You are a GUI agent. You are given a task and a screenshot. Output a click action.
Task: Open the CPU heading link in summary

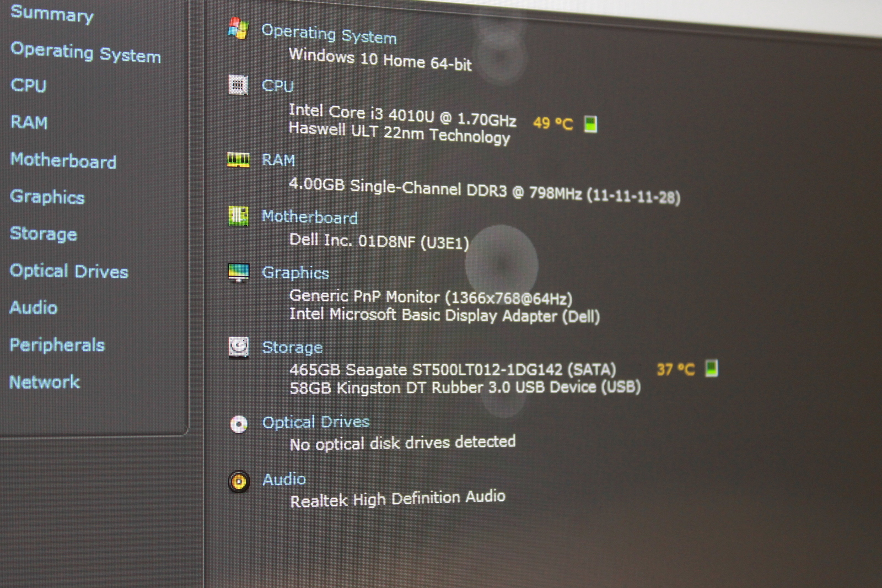(x=278, y=86)
